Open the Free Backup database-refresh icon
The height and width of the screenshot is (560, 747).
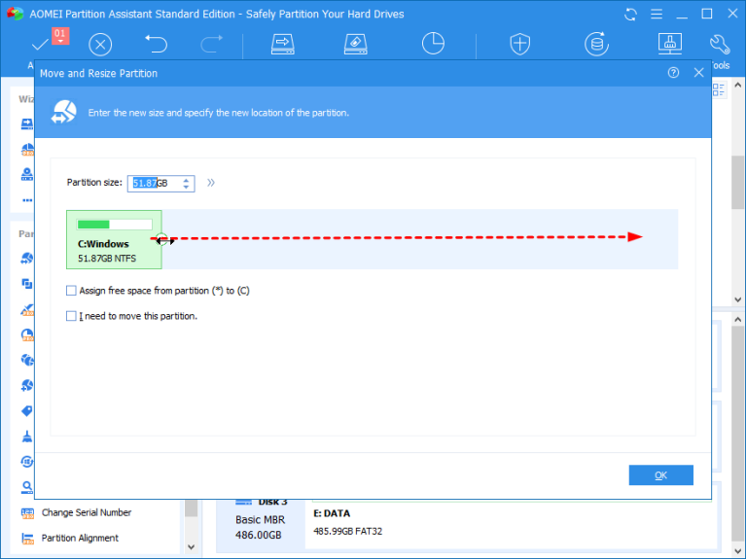click(596, 45)
